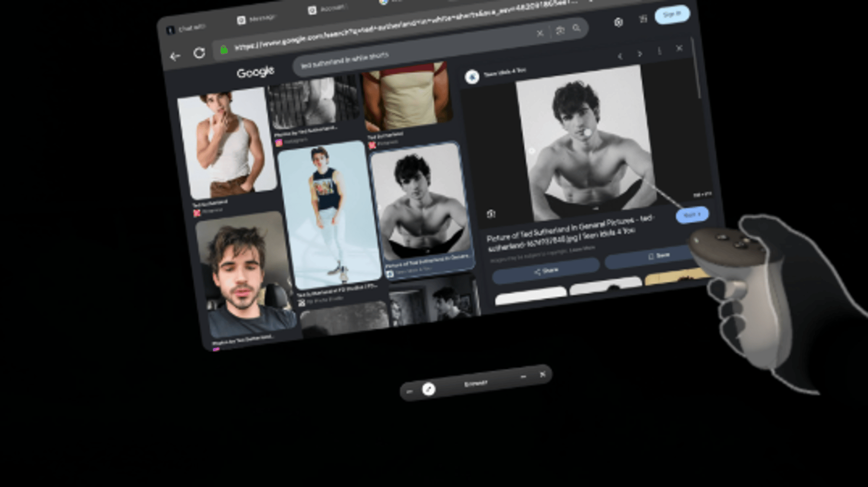Reload the page with the refresh icon

click(199, 53)
